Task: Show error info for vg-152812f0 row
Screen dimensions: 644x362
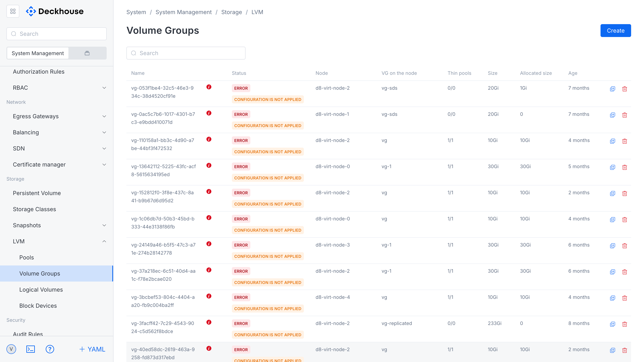Action: coord(209,192)
